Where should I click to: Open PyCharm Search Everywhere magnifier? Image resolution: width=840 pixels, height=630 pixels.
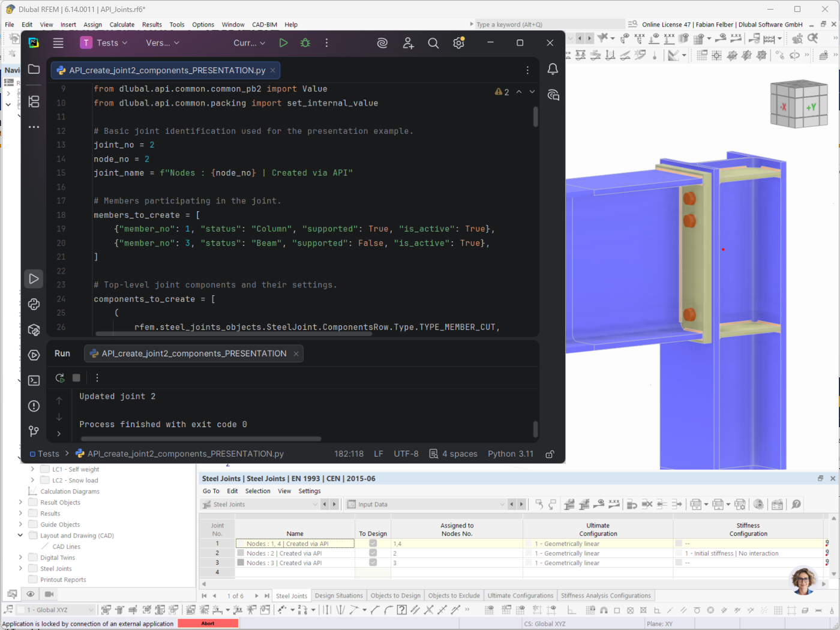pyautogui.click(x=433, y=43)
